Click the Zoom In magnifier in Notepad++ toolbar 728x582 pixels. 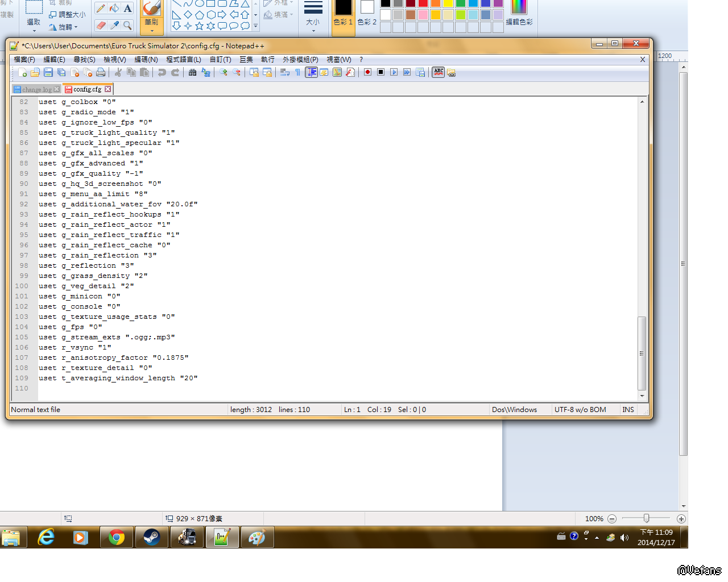[224, 72]
